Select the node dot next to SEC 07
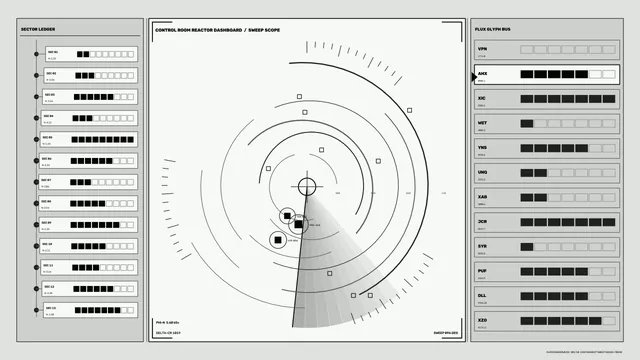The height and width of the screenshot is (360, 640). click(36, 182)
